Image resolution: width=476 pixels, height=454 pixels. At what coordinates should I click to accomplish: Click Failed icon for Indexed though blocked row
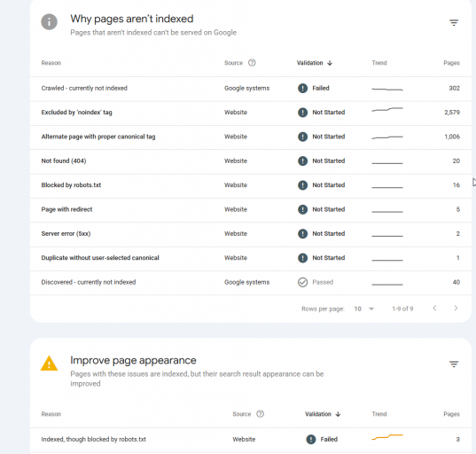coord(311,439)
